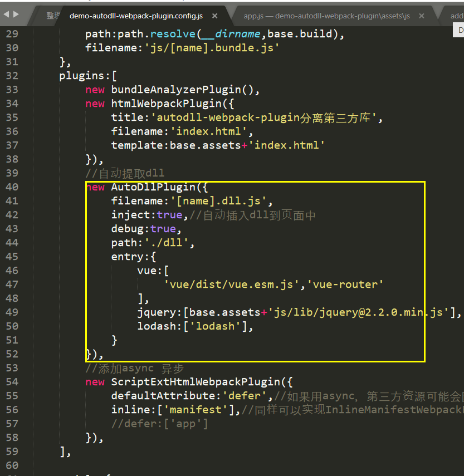
Task: Place cursor on 'plugins:[' text
Action: pos(88,76)
